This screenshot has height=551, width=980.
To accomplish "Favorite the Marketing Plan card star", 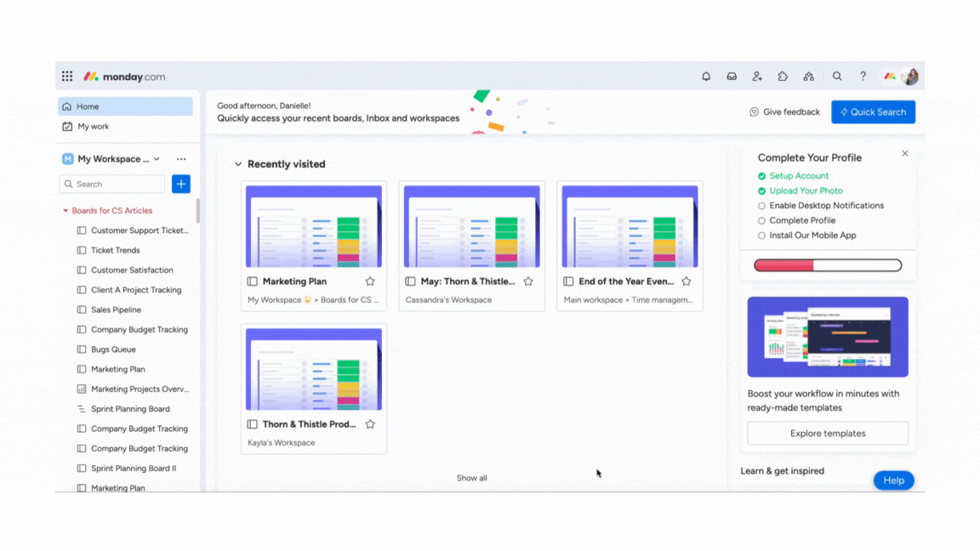I will tap(370, 281).
